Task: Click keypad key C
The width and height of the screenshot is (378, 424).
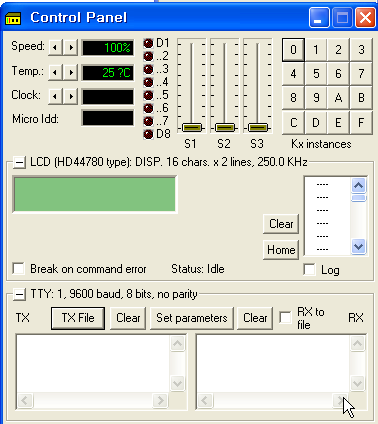Action: pos(293,123)
